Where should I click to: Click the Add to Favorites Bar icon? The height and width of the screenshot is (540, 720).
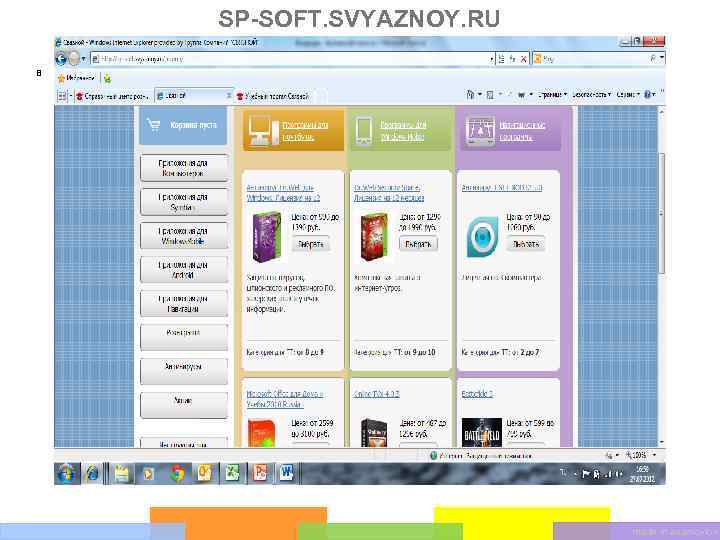[x=107, y=79]
